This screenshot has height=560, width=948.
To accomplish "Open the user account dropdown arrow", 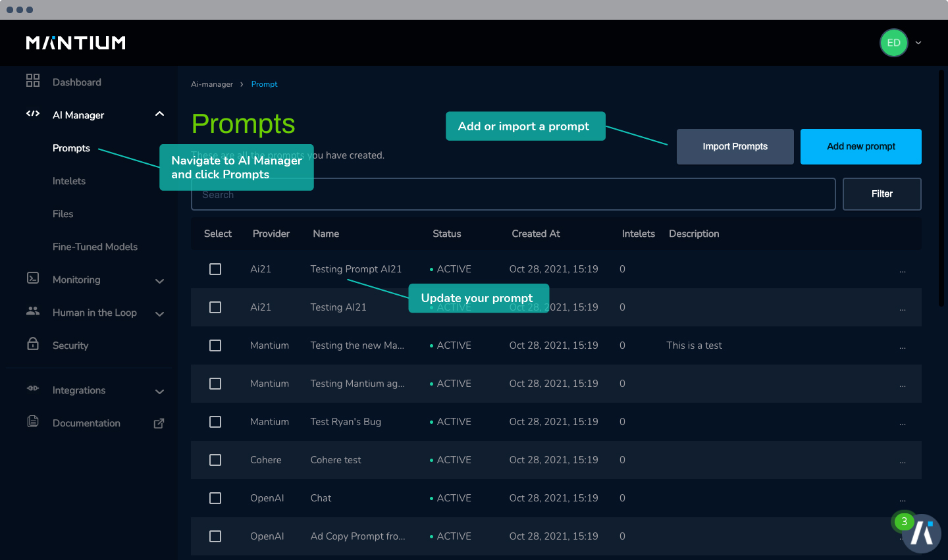I will (x=918, y=43).
